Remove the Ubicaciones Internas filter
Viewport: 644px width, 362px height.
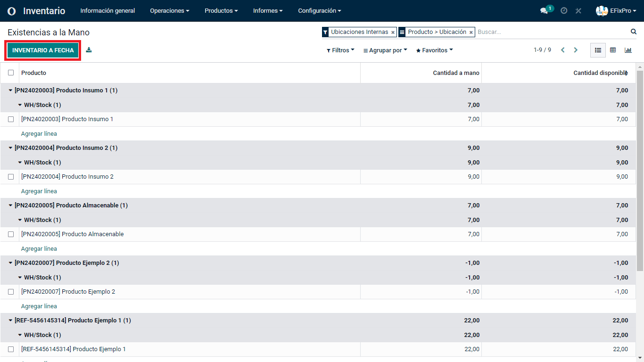pyautogui.click(x=393, y=33)
